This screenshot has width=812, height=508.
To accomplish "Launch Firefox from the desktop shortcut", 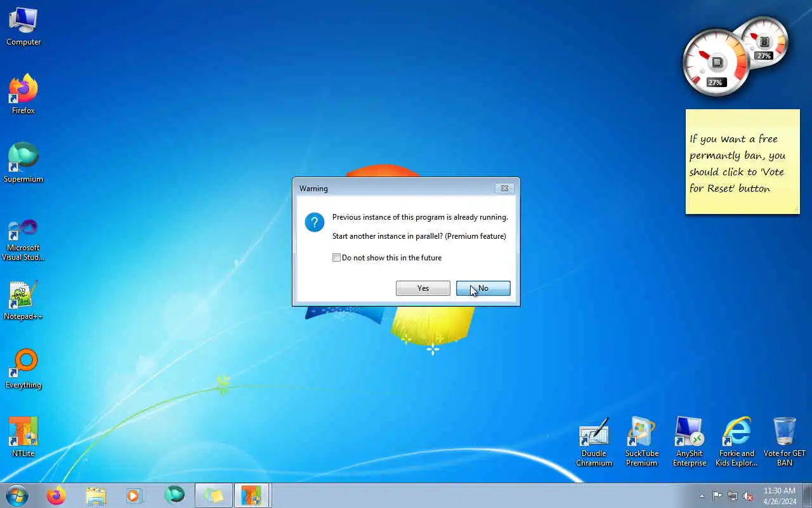I will [x=23, y=95].
